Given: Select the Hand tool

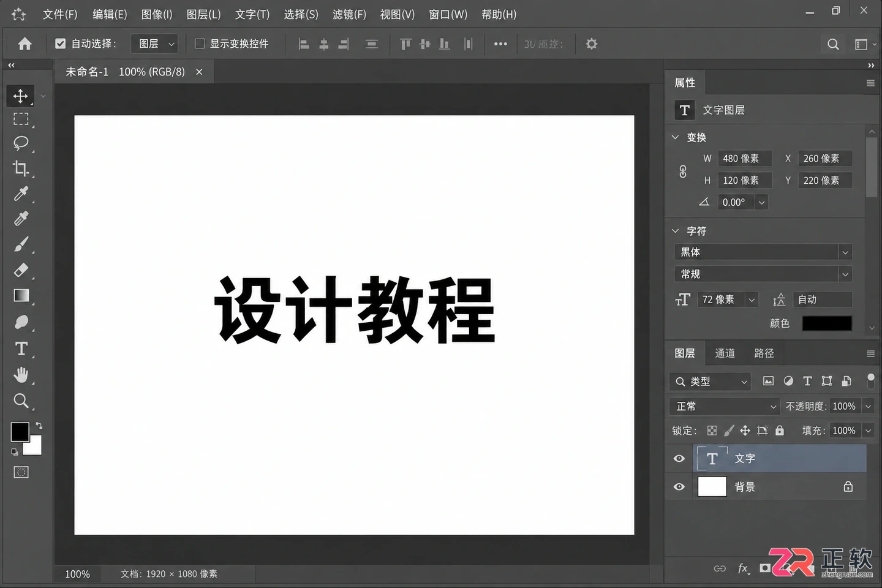Looking at the screenshot, I should click(21, 374).
